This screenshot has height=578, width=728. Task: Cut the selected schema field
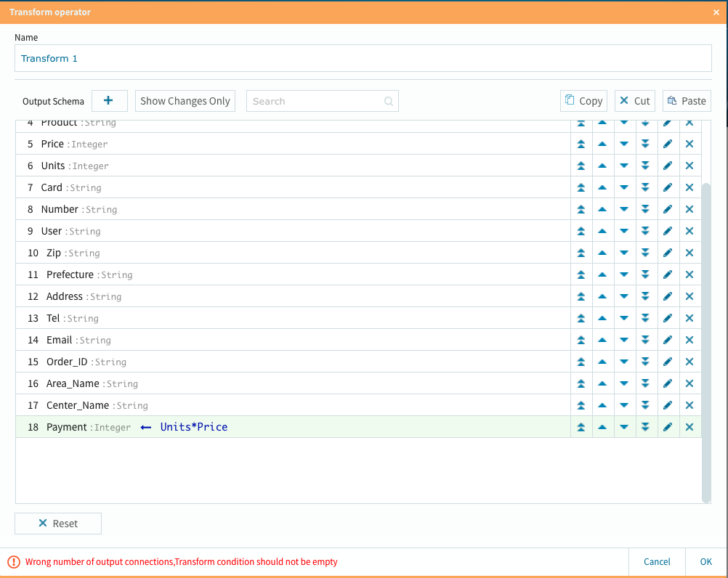[635, 101]
